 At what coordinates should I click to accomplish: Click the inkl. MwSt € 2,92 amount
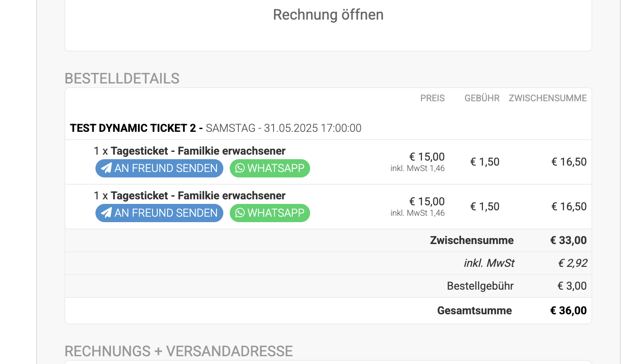[572, 263]
